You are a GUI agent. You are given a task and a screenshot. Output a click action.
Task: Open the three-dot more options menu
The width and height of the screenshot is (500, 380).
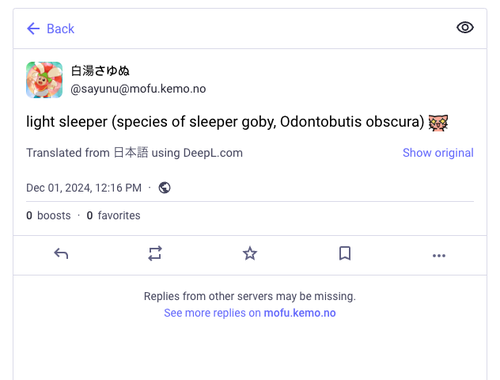pos(439,256)
